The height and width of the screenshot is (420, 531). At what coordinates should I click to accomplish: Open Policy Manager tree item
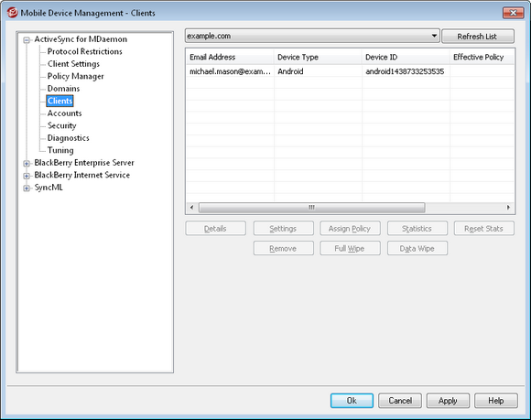75,76
